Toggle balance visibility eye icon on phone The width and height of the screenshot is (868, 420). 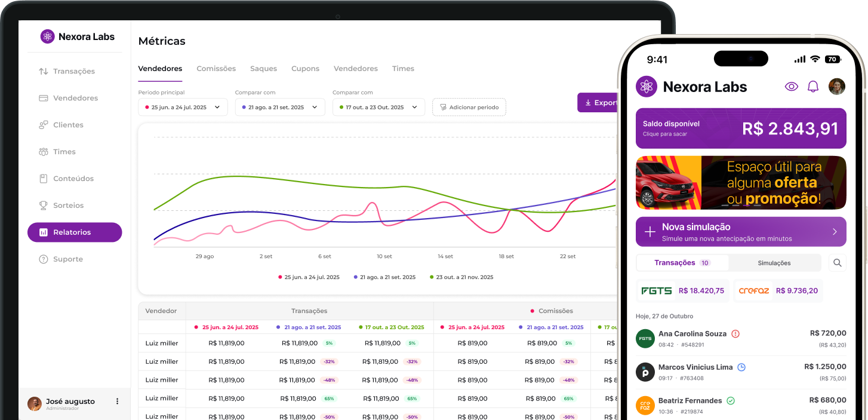pos(792,87)
